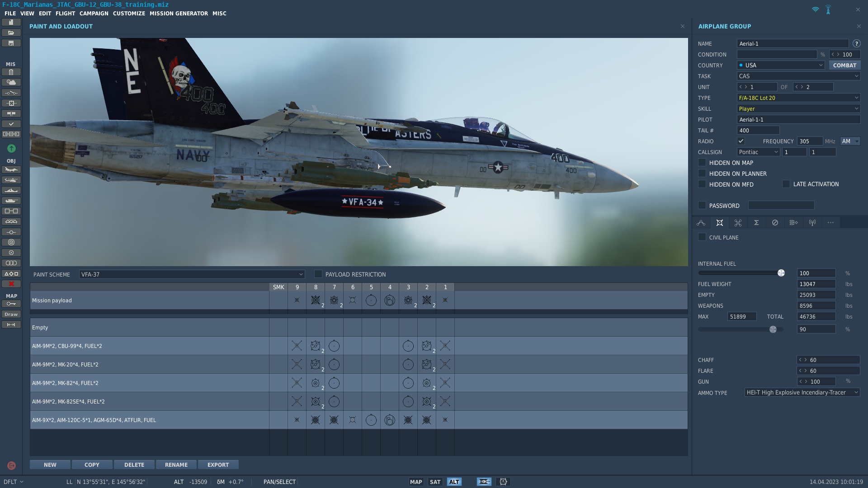Viewport: 868px width, 488px height.
Task: Open the summary sigma tab icon
Action: tap(756, 223)
